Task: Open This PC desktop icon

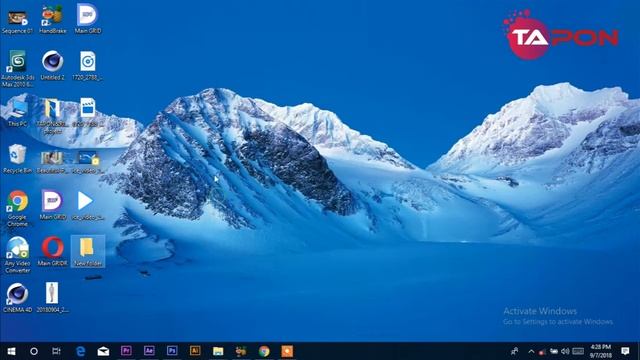Action: [x=17, y=112]
